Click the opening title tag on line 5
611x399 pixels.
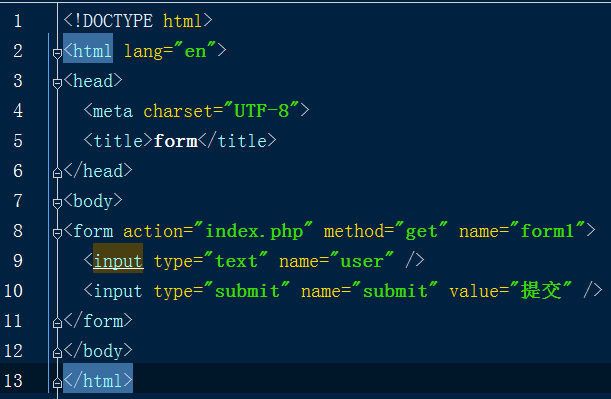tap(118, 141)
